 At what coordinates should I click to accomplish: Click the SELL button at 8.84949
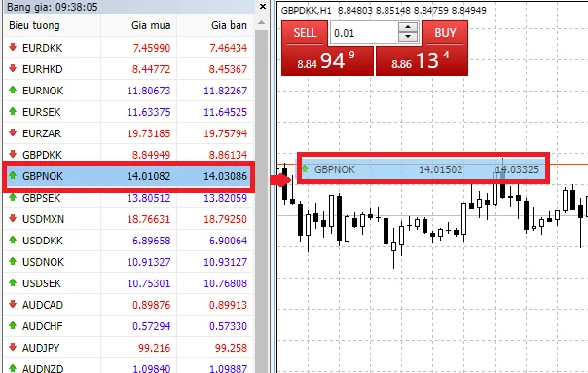coord(327,48)
